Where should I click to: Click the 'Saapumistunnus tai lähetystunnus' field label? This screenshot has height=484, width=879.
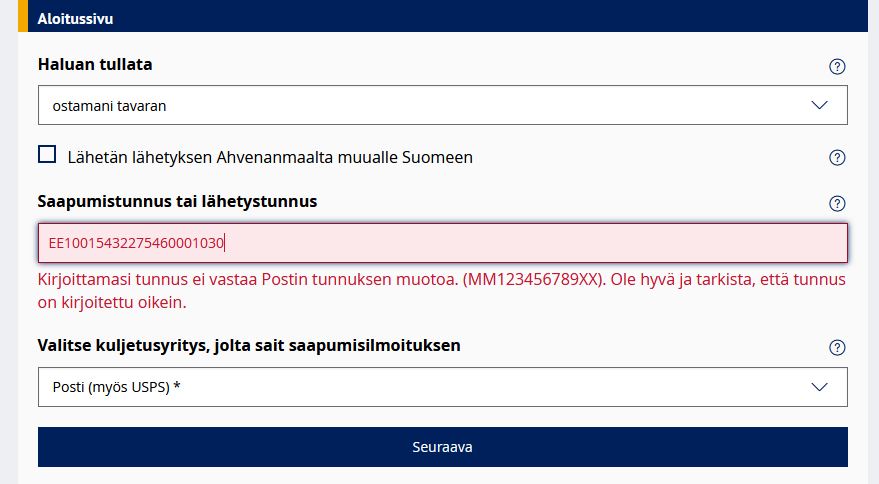178,202
